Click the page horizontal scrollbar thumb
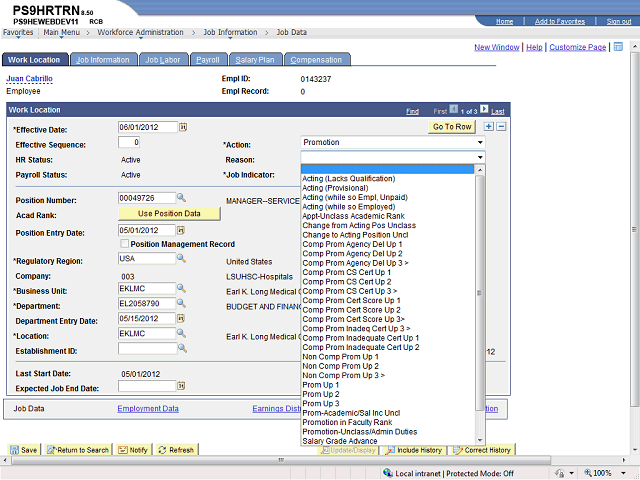 pos(281,460)
